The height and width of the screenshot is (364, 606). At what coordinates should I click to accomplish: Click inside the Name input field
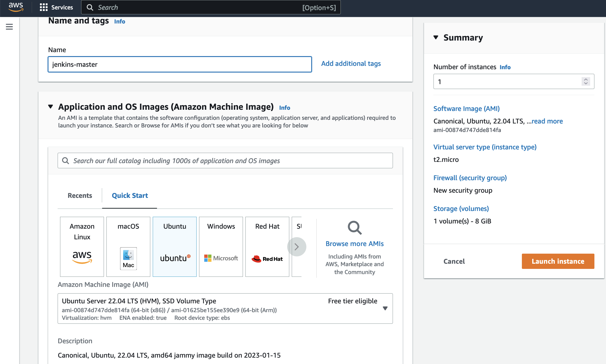point(180,64)
